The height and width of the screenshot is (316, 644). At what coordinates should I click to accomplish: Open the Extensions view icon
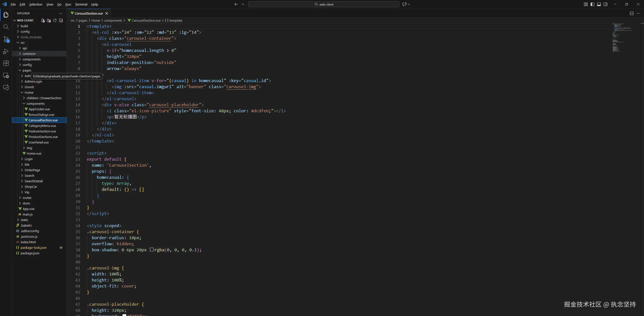coord(6,63)
